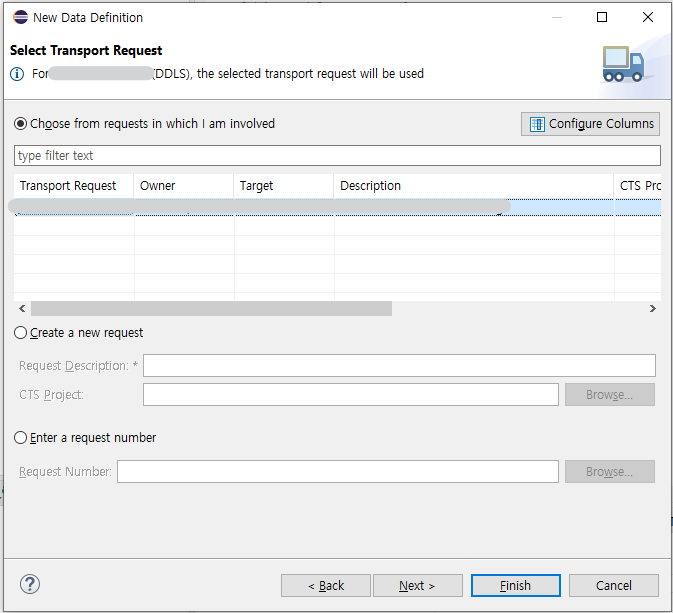Click the Description column header
Viewport: 673px width, 613px height.
[x=473, y=186]
